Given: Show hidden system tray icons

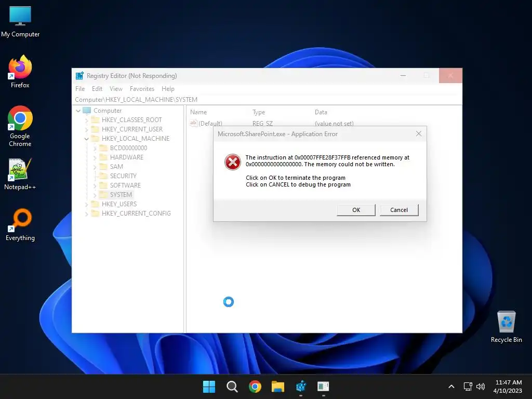Looking at the screenshot, I should (x=451, y=387).
